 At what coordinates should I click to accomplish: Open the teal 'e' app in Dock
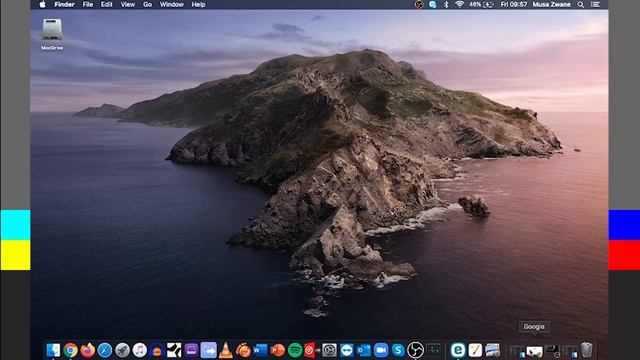coord(458,350)
